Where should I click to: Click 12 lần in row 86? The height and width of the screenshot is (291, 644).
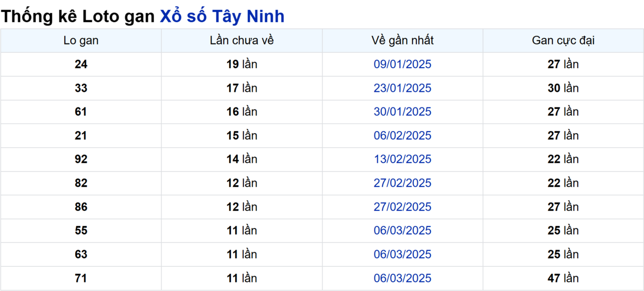point(242,207)
